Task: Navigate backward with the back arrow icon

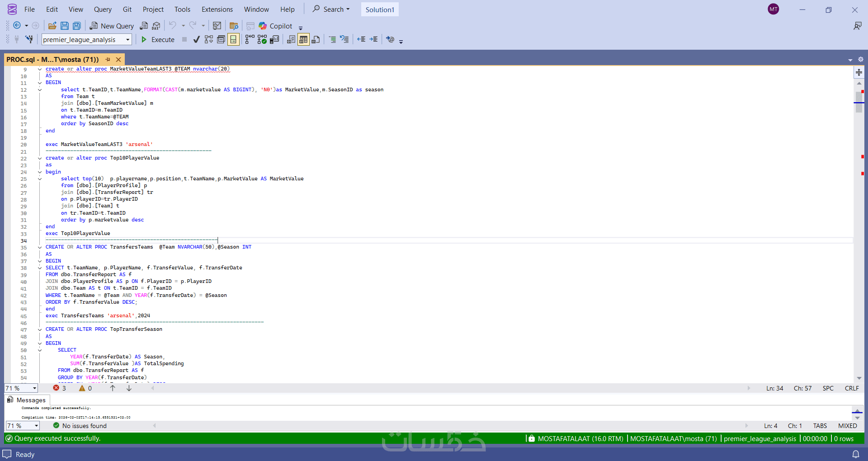Action: click(x=17, y=26)
